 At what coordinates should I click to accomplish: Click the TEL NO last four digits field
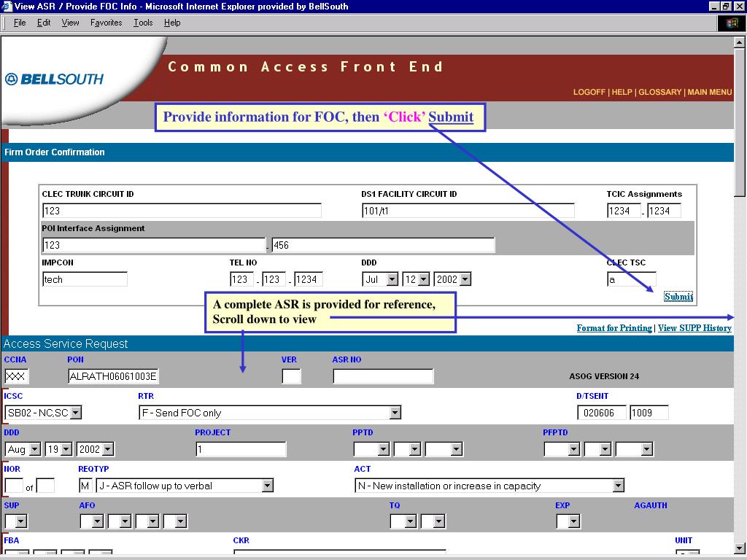click(309, 279)
